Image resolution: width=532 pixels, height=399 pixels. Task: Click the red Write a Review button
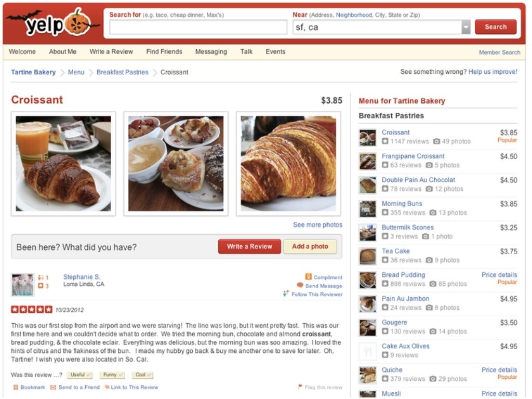(x=249, y=246)
